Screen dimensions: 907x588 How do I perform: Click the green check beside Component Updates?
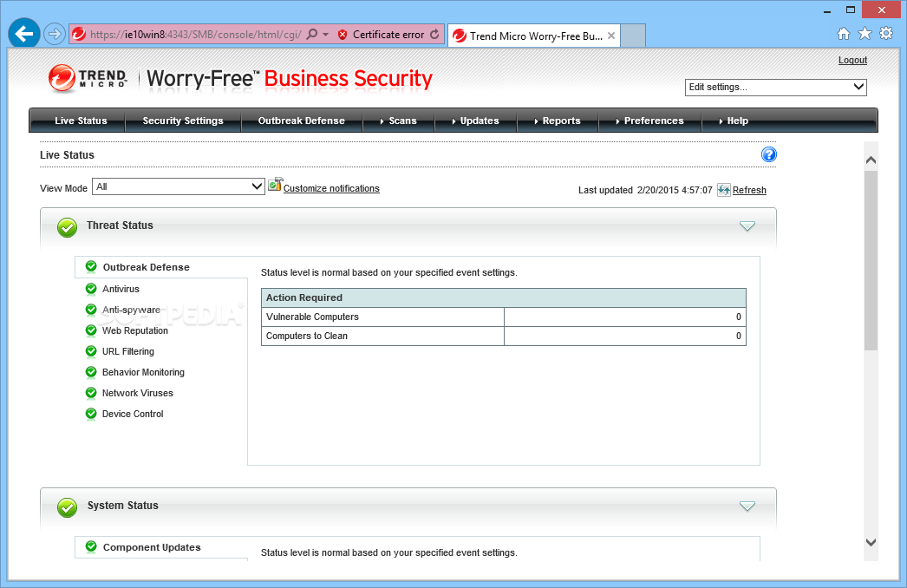point(91,546)
